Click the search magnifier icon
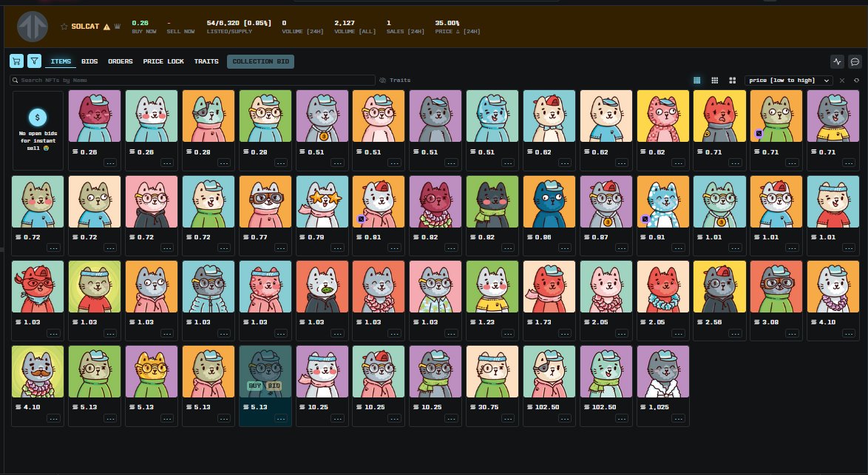This screenshot has width=868, height=475. [x=16, y=81]
